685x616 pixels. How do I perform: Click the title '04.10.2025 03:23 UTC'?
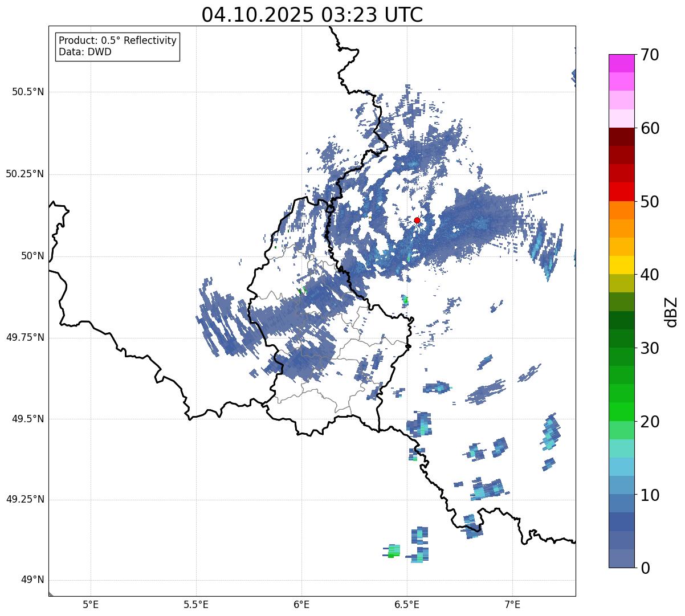[x=312, y=15]
